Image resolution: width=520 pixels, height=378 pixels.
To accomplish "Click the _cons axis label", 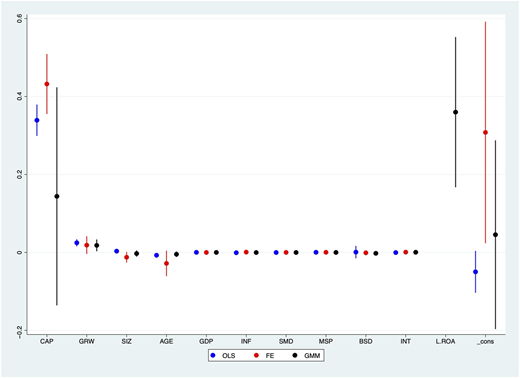I will tap(485, 342).
